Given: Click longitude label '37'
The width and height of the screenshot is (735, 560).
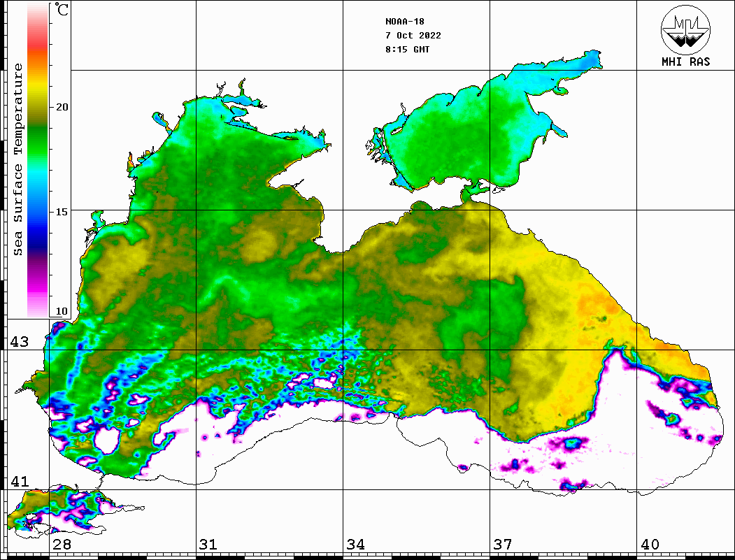Looking at the screenshot, I should pyautogui.click(x=503, y=545).
